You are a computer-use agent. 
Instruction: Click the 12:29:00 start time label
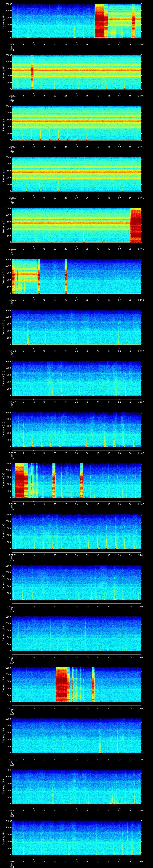tap(12, 402)
